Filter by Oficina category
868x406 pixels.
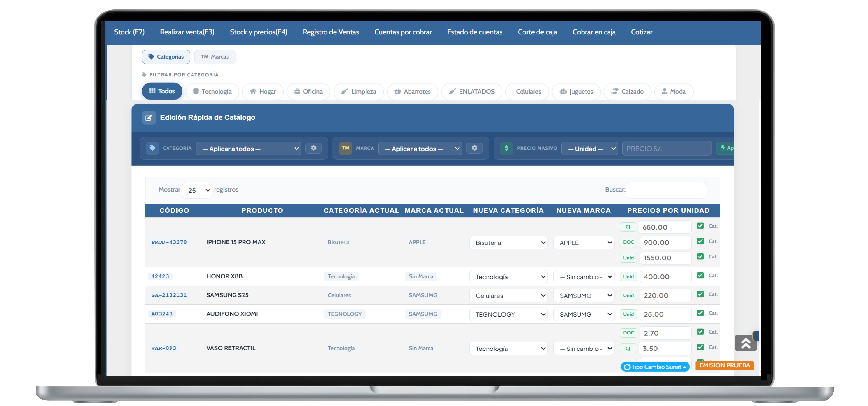[x=308, y=92]
